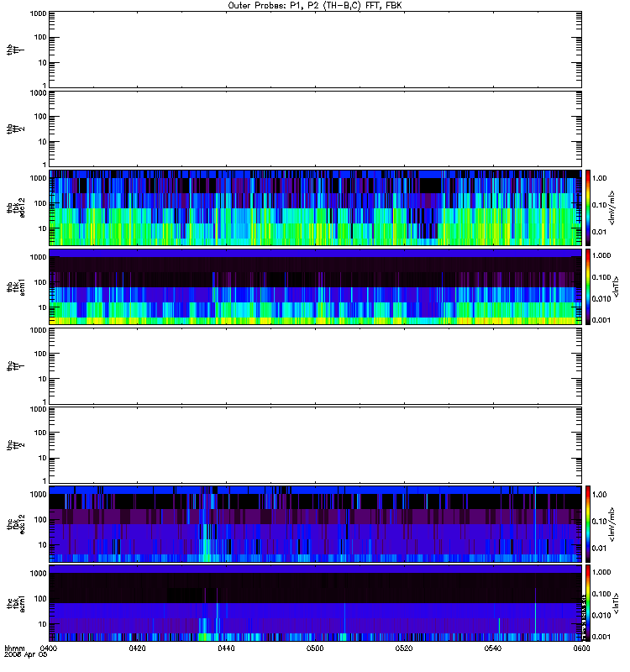Click the '0440' time axis label
This screenshot has height=672, width=630.
click(x=226, y=648)
